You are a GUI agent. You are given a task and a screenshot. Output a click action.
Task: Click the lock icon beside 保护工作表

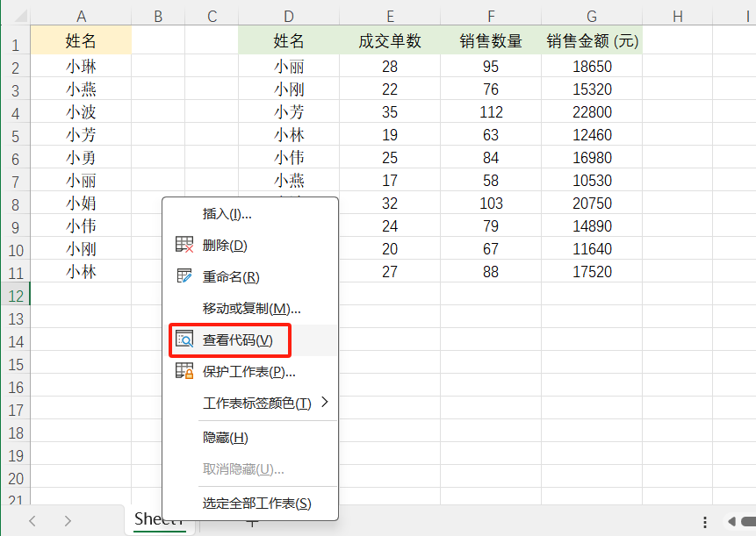tap(186, 371)
